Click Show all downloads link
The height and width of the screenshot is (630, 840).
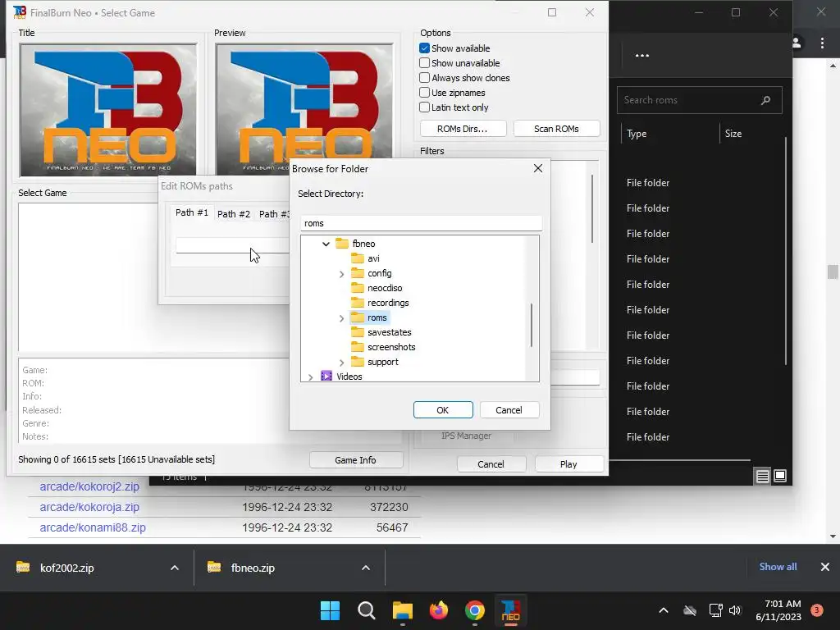click(x=778, y=567)
